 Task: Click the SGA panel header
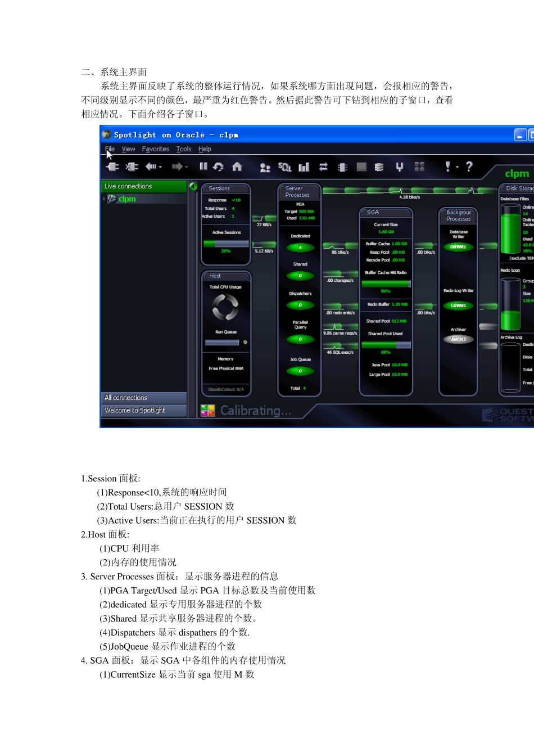coord(386,213)
